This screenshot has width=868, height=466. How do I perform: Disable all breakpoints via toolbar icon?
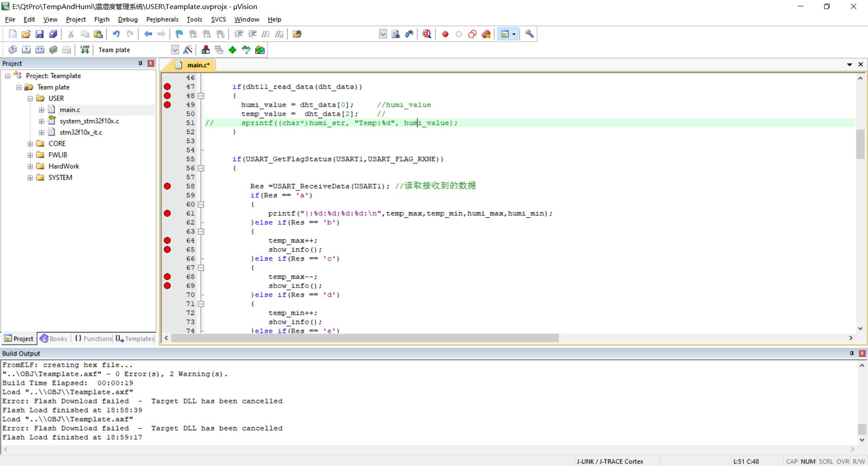(x=472, y=34)
